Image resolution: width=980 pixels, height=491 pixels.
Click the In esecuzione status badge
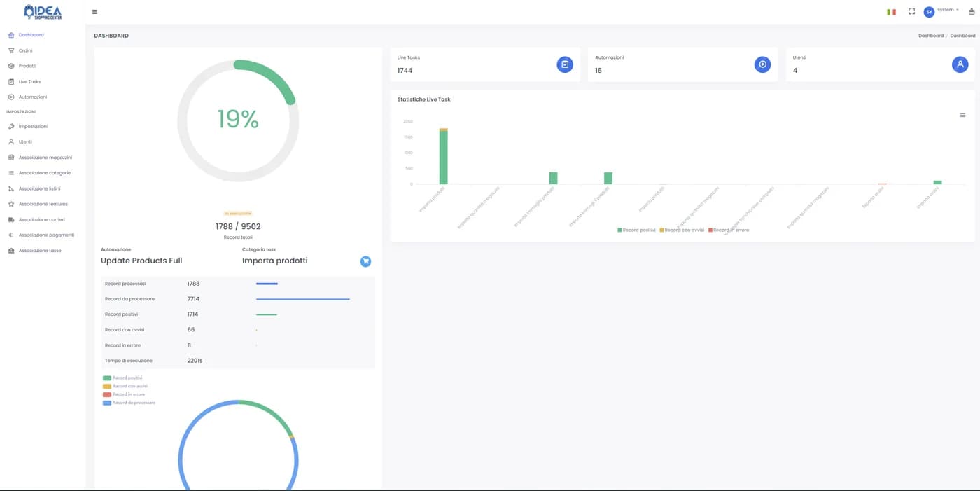[238, 213]
